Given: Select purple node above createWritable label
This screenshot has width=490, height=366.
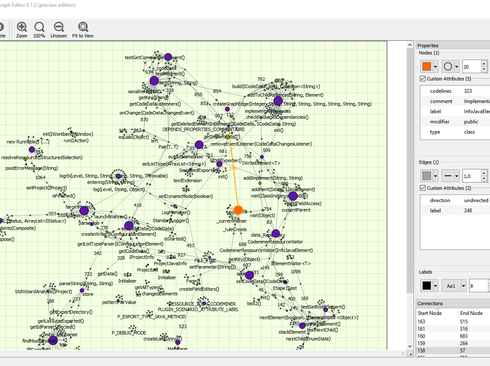Looking at the screenshot, I should click(x=129, y=226).
